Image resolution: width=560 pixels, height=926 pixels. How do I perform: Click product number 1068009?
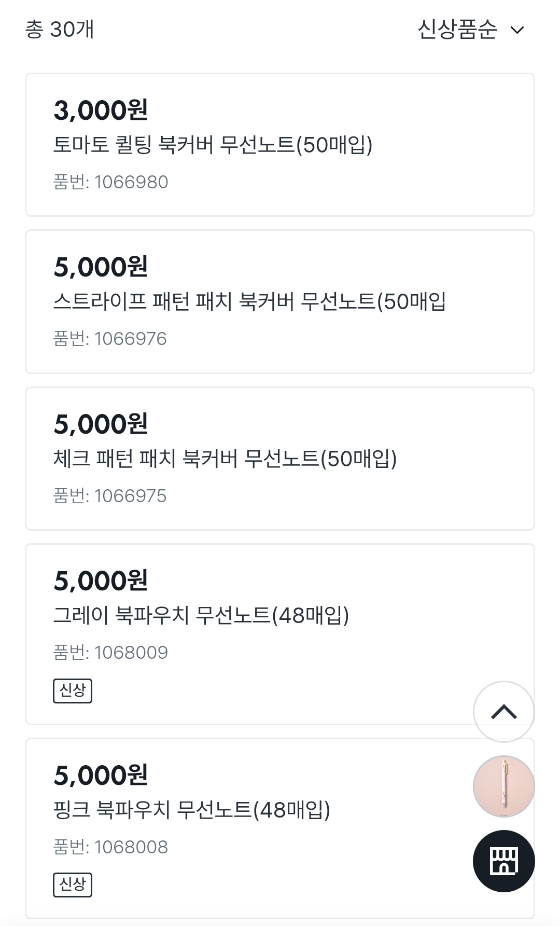[x=110, y=653]
